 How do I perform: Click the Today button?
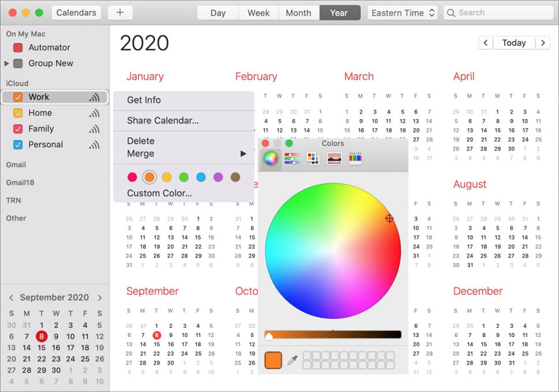(513, 43)
